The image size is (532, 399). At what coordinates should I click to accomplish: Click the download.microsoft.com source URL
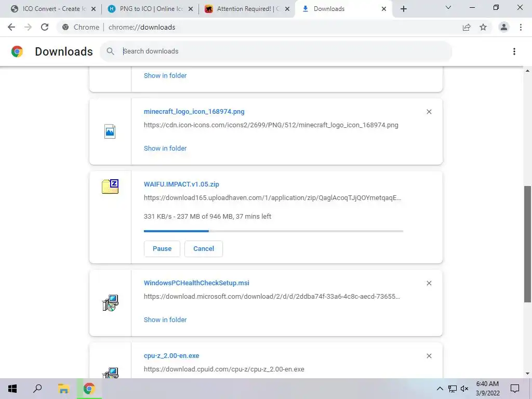coord(272,296)
